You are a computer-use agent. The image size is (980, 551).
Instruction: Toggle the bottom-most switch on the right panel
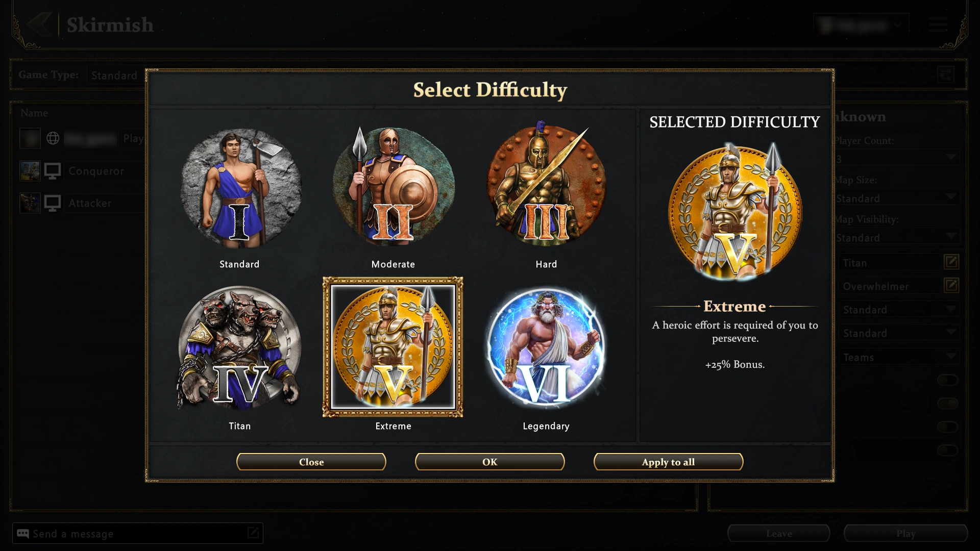click(948, 450)
